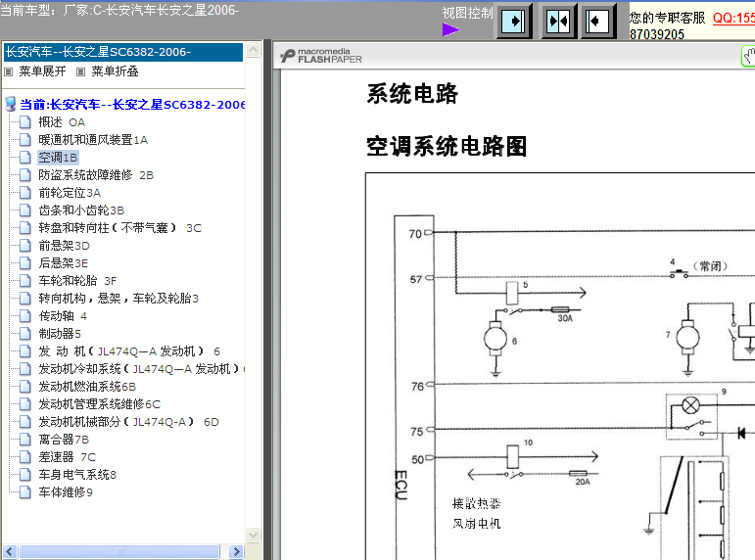Screen dimensions: 755x560
Task: Click the horizontal scrollbar thumb in tree panel
Action: coord(118,551)
